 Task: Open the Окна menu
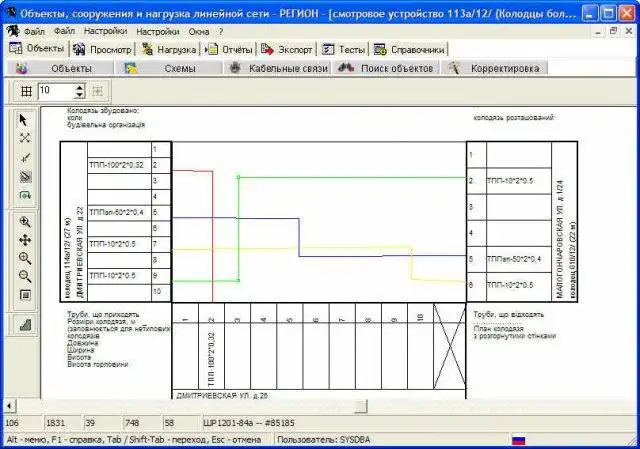pyautogui.click(x=199, y=31)
